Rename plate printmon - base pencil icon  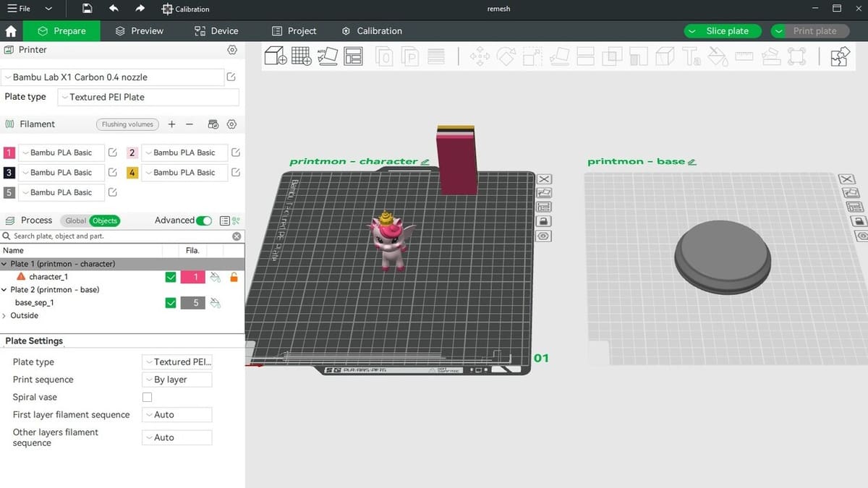click(692, 162)
